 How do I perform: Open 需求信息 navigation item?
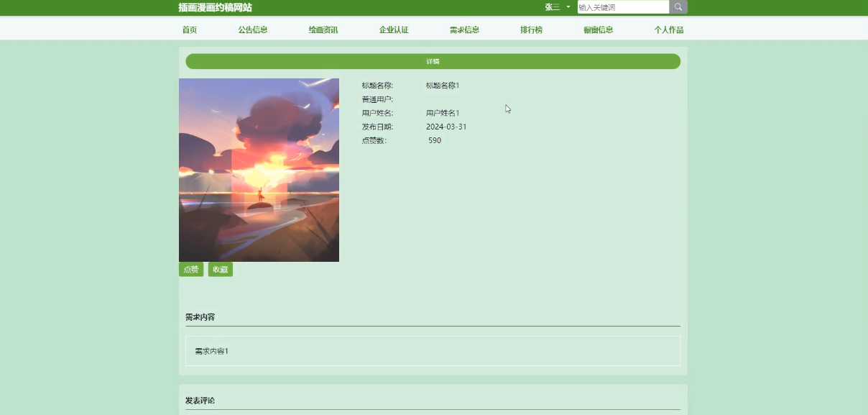coord(464,30)
